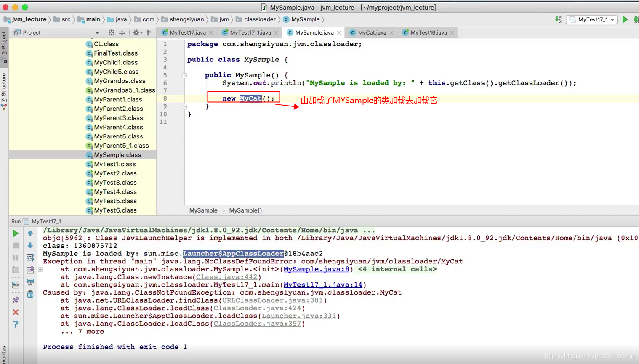The height and width of the screenshot is (364, 639).
Task: Click the Dump Threads camera icon
Action: click(16, 270)
